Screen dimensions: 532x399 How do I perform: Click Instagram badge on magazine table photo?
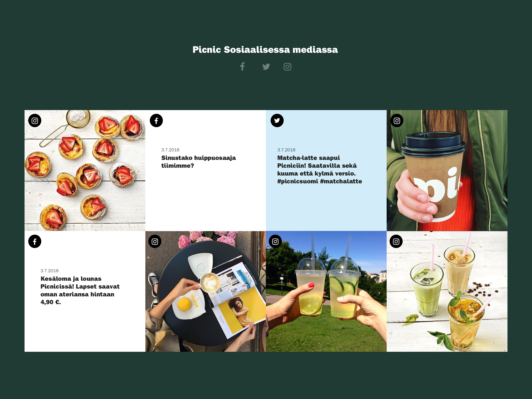pos(155,241)
